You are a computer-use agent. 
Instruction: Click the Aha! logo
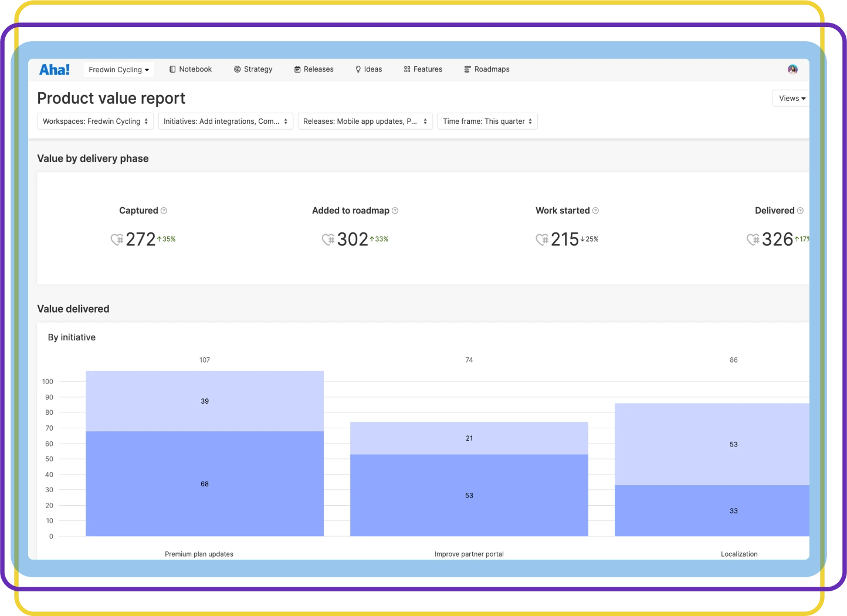click(x=54, y=69)
